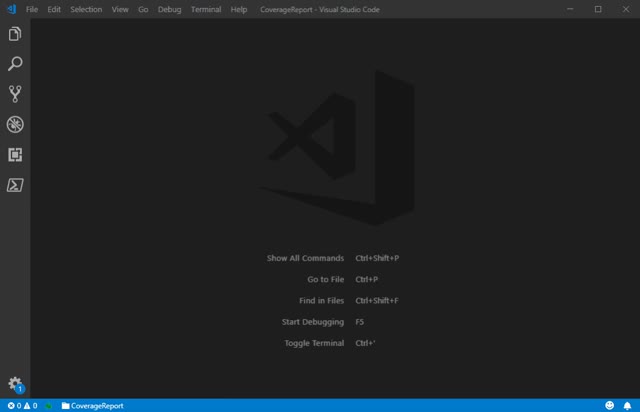Click the Ctrl+Shift+F shortcut text
This screenshot has height=412, width=640.
pyautogui.click(x=377, y=301)
